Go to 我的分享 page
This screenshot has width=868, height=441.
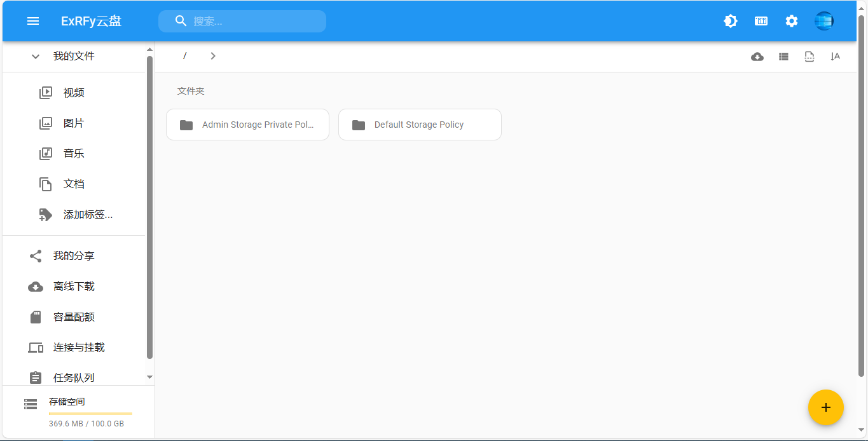(x=74, y=256)
